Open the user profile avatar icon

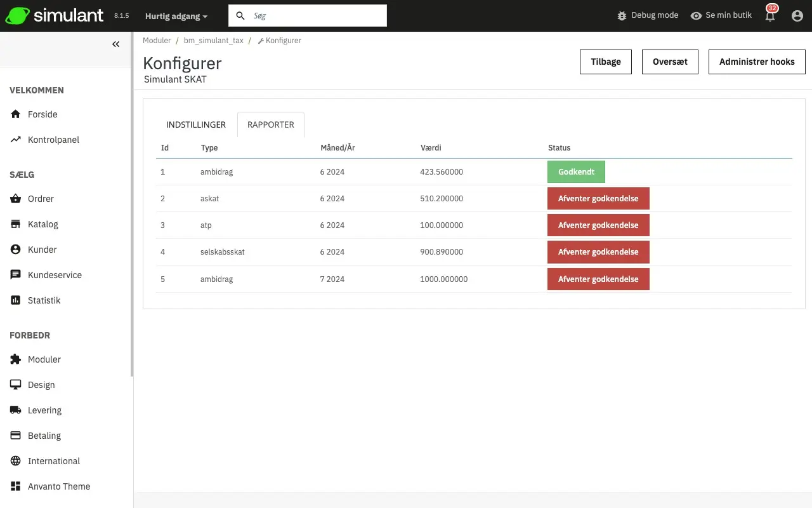point(797,16)
